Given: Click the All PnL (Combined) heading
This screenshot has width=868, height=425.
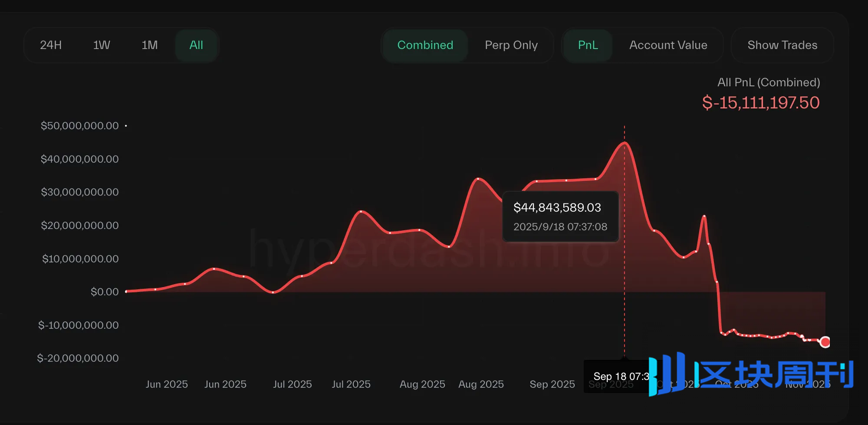Looking at the screenshot, I should pyautogui.click(x=768, y=82).
